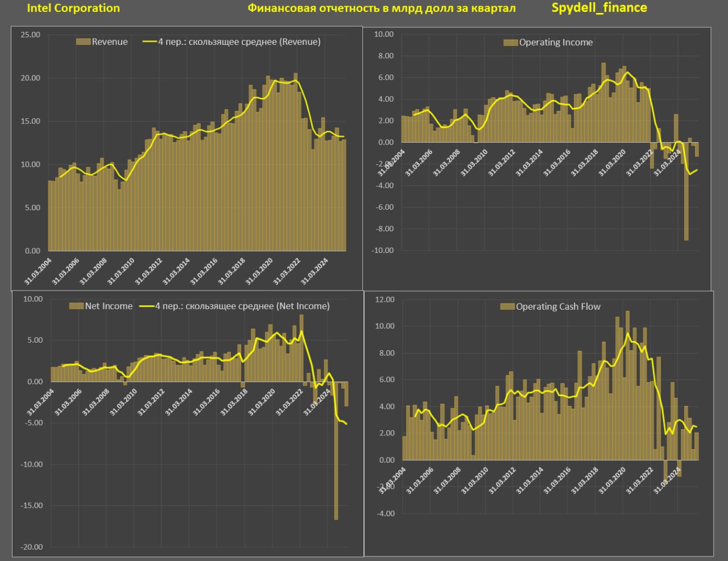The height and width of the screenshot is (561, 728).
Task: Click the 12.00 label on Cash Flow axis
Action: (385, 300)
